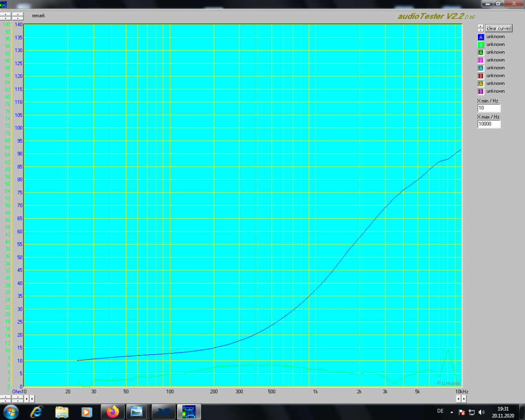525x420 pixels.
Task: Open Windows Explorer folder icon on taskbar
Action: click(62, 412)
